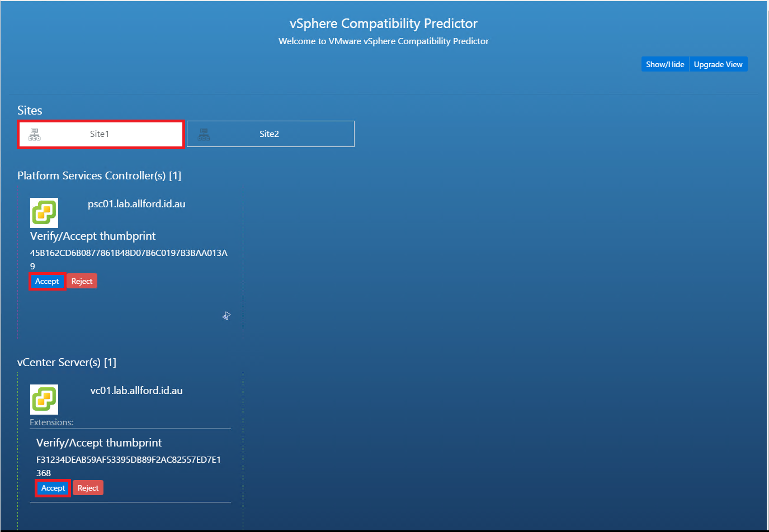Click the vc01 vSphere logo icon
The width and height of the screenshot is (769, 532).
pyautogui.click(x=44, y=400)
